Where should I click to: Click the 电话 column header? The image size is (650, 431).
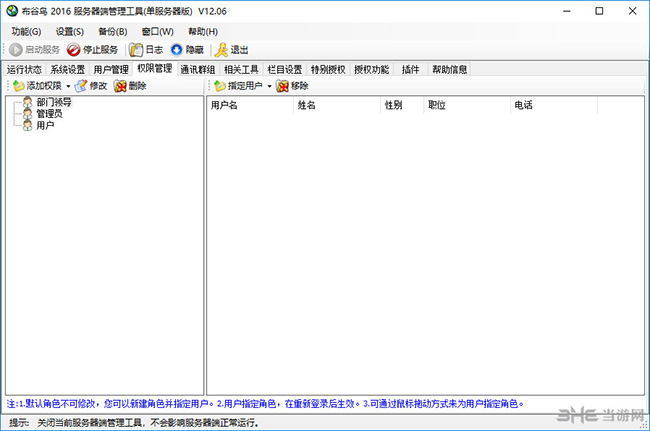click(554, 105)
